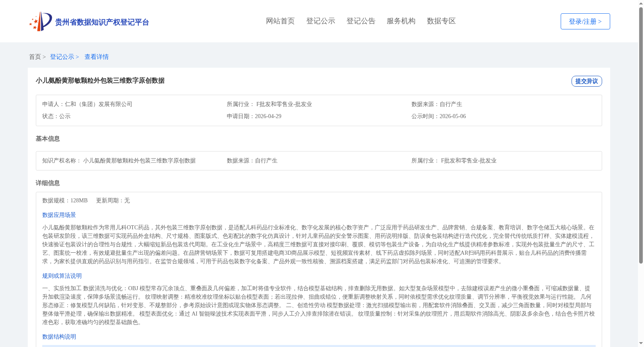644x347 pixels.
Task: Select page title 小儿氨酚黄那敏颗粒外包装三维数字原创数据
Action: 100,81
